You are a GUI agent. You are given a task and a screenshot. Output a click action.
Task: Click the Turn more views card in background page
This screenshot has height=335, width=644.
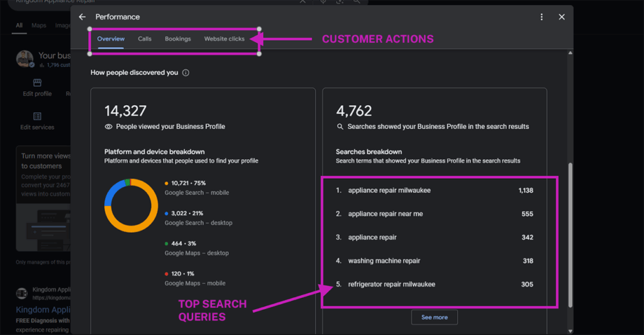point(43,198)
